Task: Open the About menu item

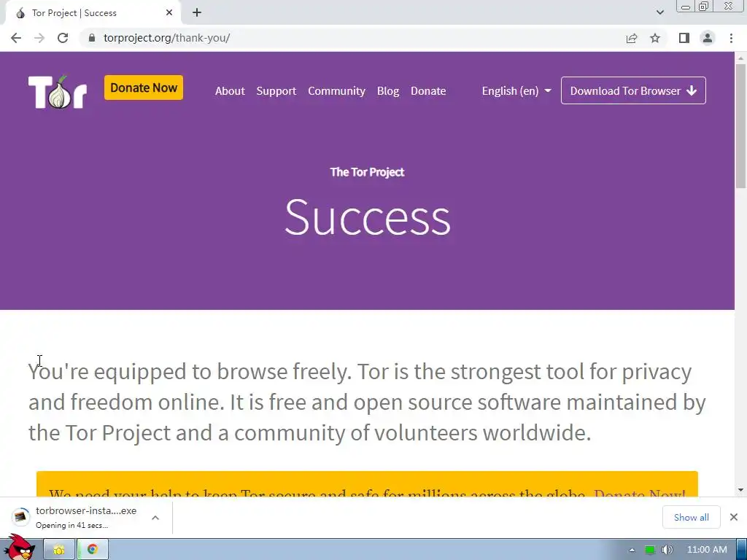Action: pyautogui.click(x=230, y=91)
